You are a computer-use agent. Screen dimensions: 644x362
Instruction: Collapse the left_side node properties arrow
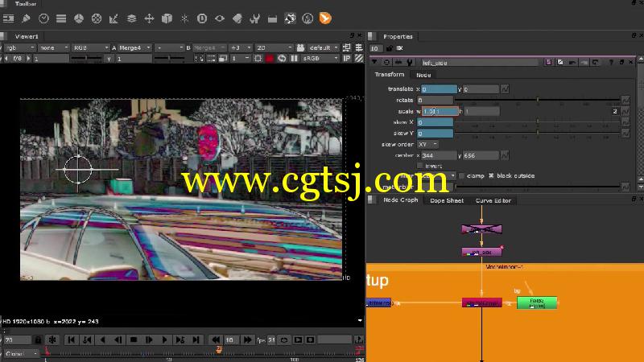click(374, 63)
